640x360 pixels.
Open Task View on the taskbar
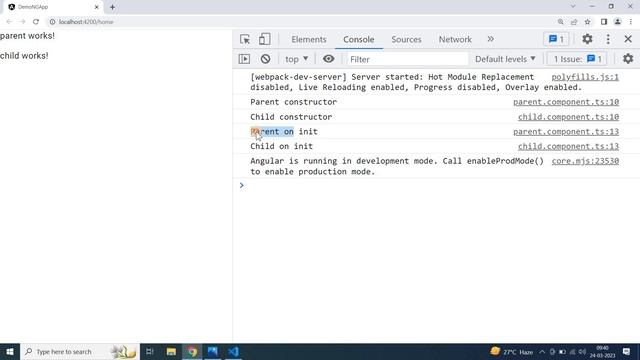[x=149, y=351]
